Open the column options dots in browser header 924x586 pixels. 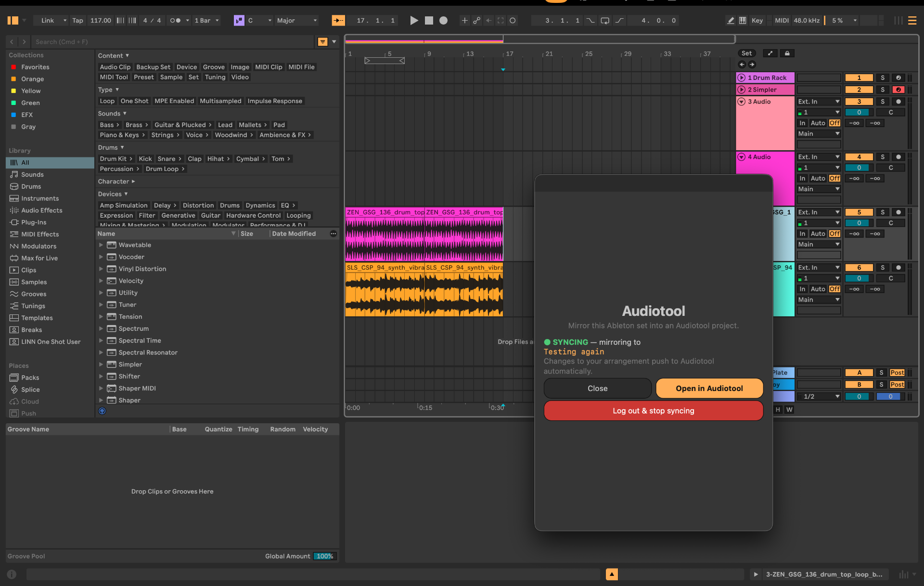coord(333,234)
